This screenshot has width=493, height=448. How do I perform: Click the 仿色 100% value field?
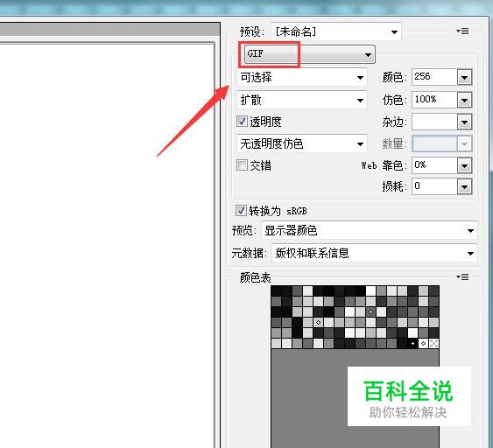coord(434,100)
